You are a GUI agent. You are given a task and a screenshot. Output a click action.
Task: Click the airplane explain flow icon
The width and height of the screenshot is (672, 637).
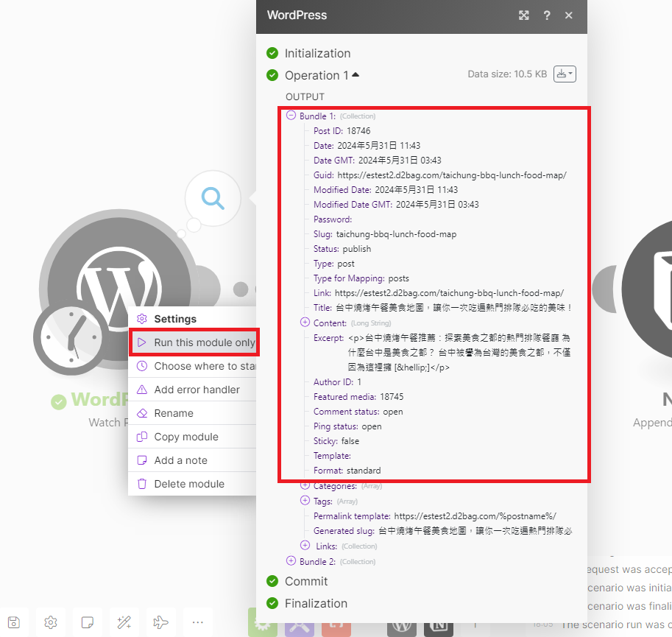(160, 622)
